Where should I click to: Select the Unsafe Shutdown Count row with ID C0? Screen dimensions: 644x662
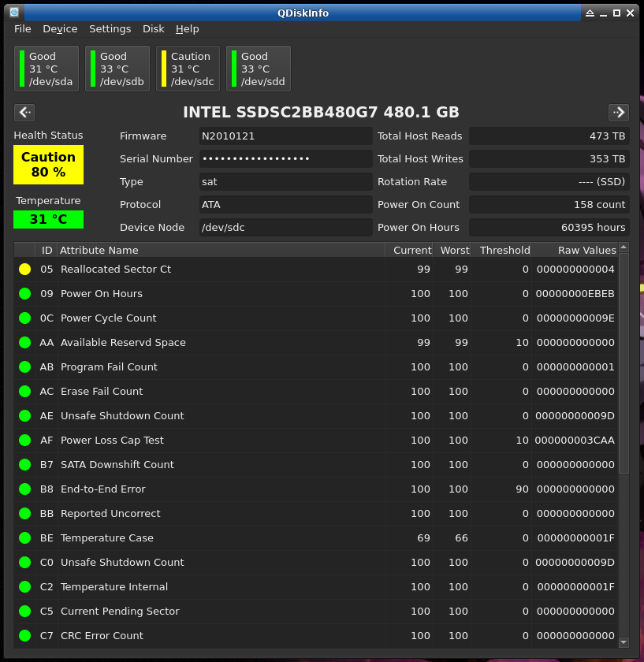316,563
